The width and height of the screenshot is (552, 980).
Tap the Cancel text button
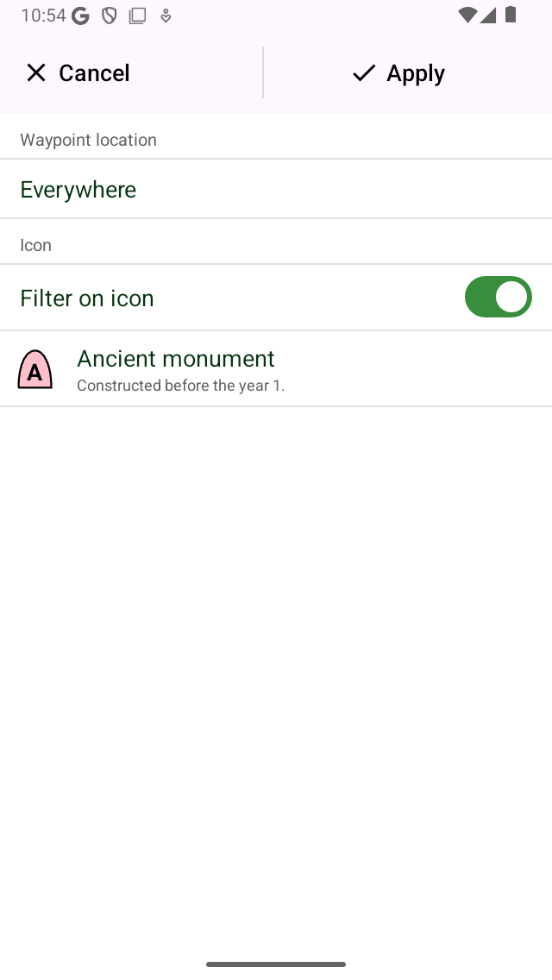tap(94, 73)
